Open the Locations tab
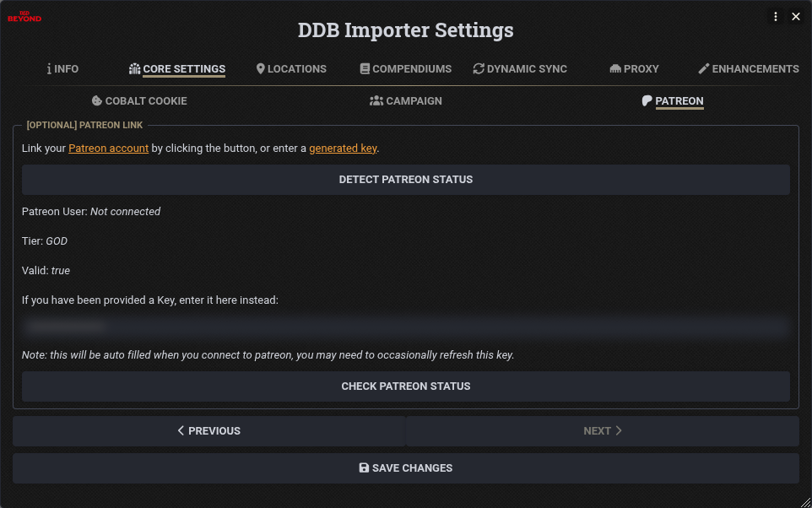The width and height of the screenshot is (812, 508). tap(291, 69)
